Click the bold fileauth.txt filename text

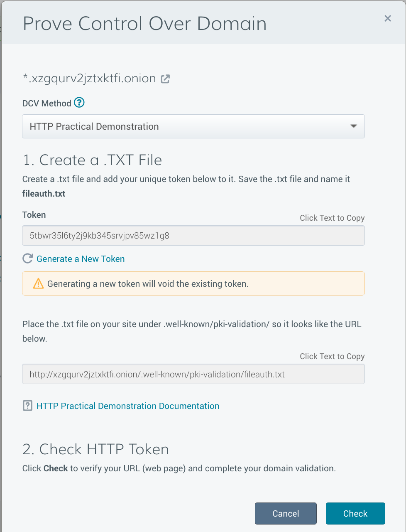tap(44, 194)
